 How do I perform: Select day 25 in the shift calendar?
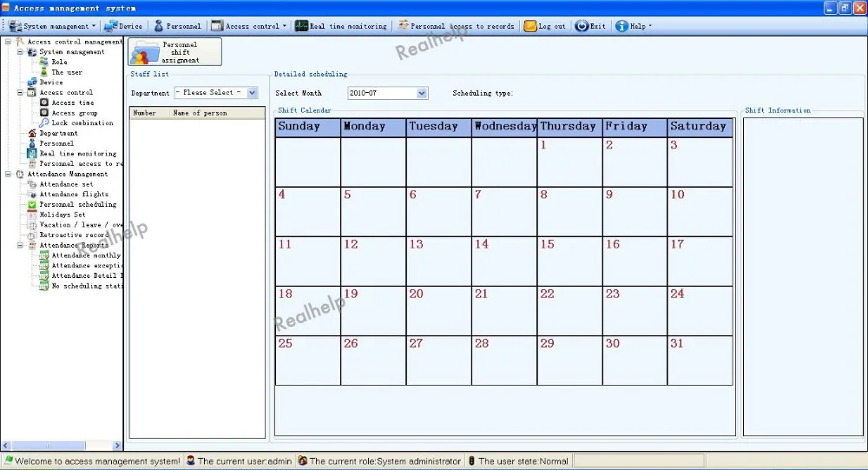point(308,361)
